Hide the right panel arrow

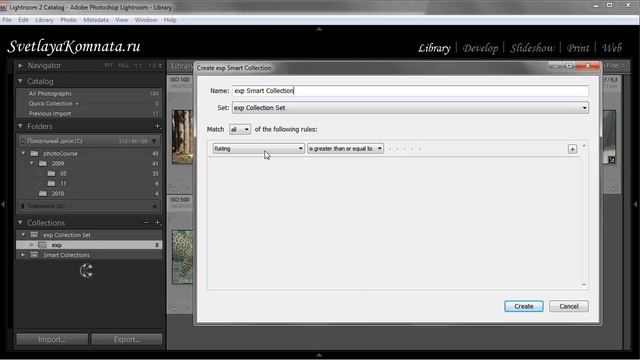636,204
